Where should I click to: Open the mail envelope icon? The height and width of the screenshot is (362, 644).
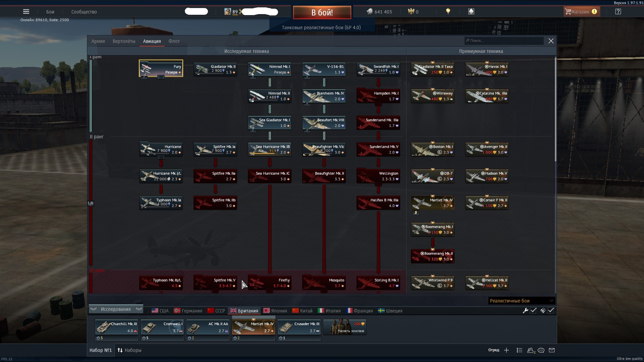[x=552, y=350]
